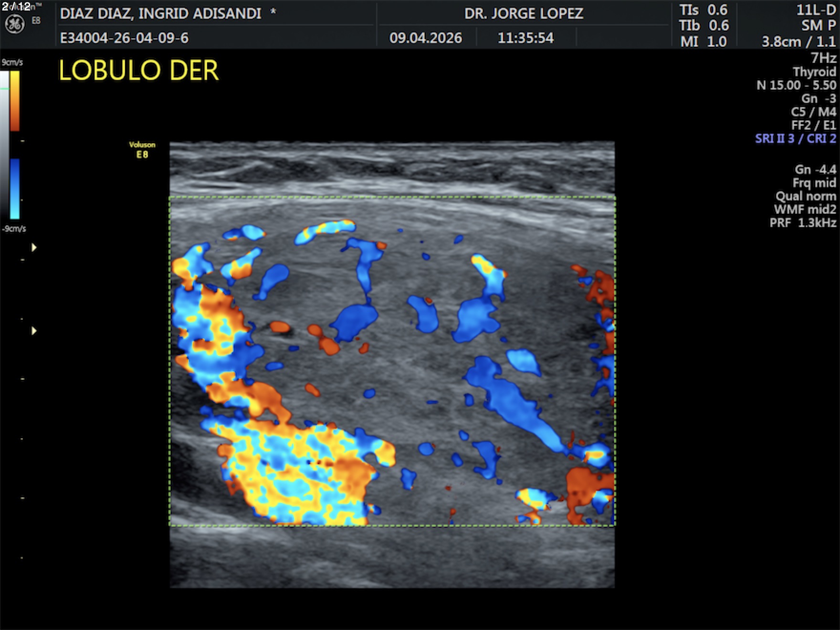Click the top edge of the Doppler box
Image resolution: width=840 pixels, height=630 pixels.
[391, 197]
